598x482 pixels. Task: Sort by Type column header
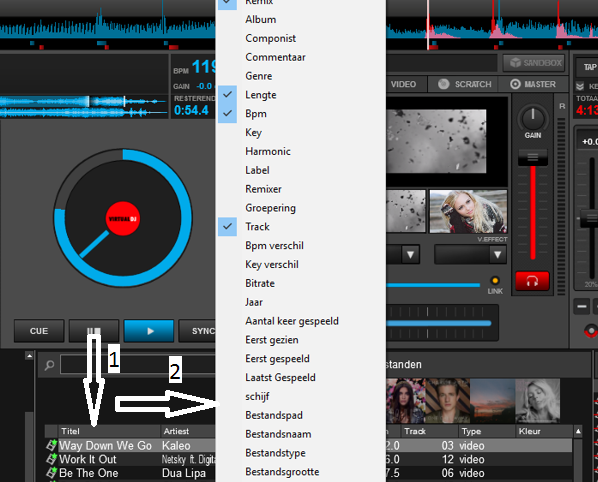486,431
